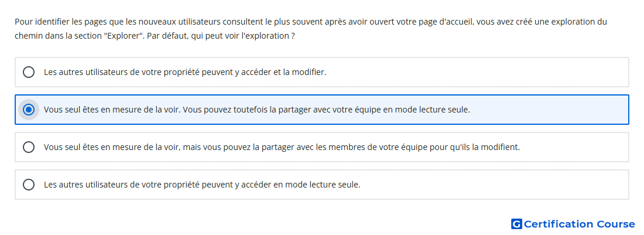Screen dimensions: 644x235
Task: Click answer text 'Les autres utilisateurs… en mode lecture seule.'
Action: [x=202, y=185]
